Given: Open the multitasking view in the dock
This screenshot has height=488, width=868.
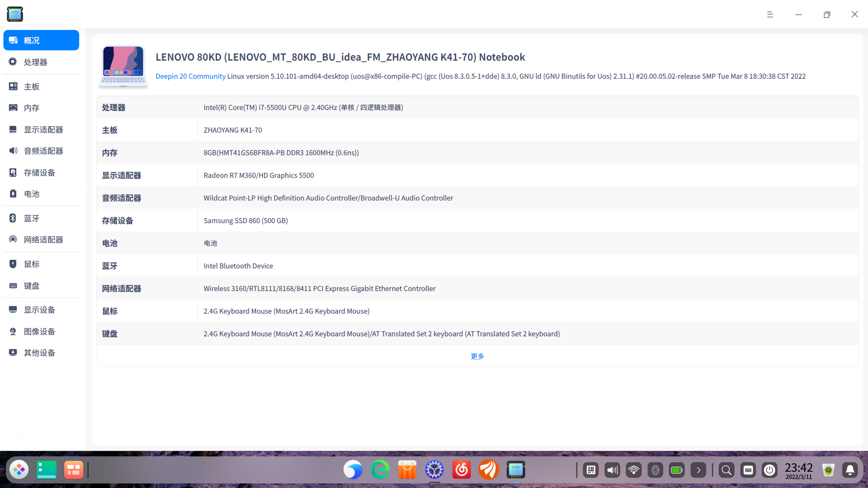Looking at the screenshot, I should point(73,470).
